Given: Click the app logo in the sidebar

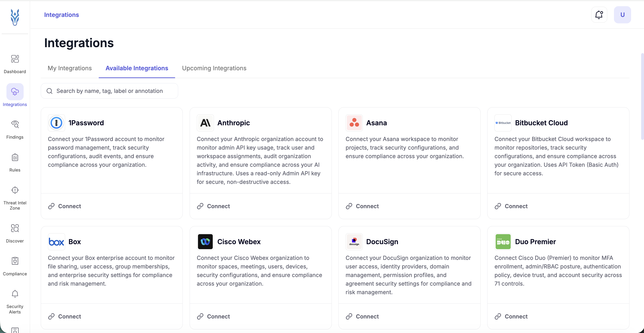Looking at the screenshot, I should tap(15, 17).
